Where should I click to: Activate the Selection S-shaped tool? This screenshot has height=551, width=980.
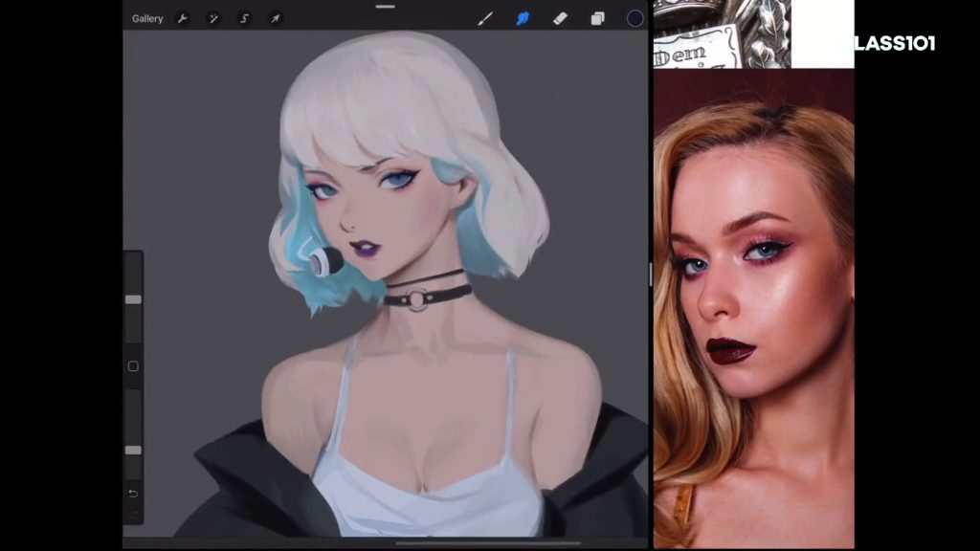[x=244, y=19]
